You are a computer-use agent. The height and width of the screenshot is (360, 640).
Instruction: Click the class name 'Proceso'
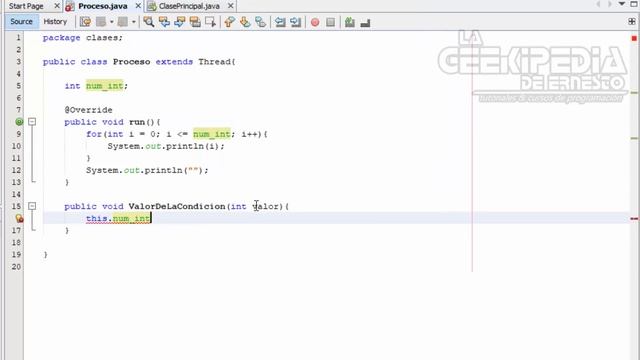click(131, 62)
